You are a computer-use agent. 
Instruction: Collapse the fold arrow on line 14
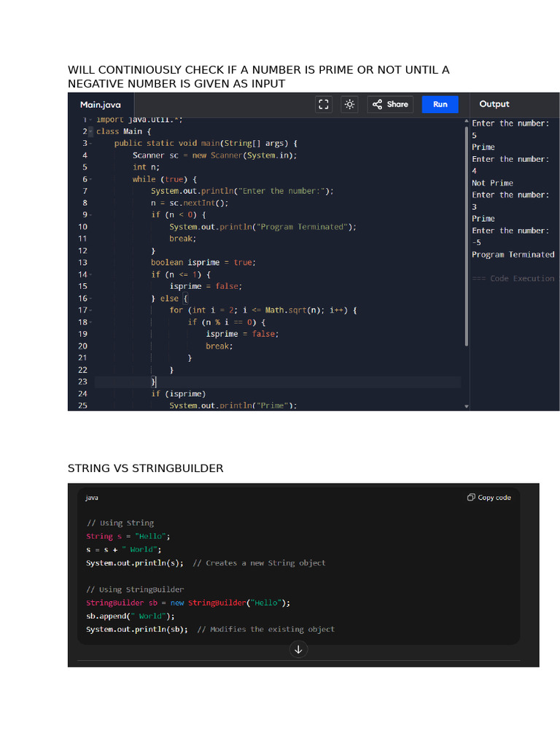pyautogui.click(x=90, y=274)
